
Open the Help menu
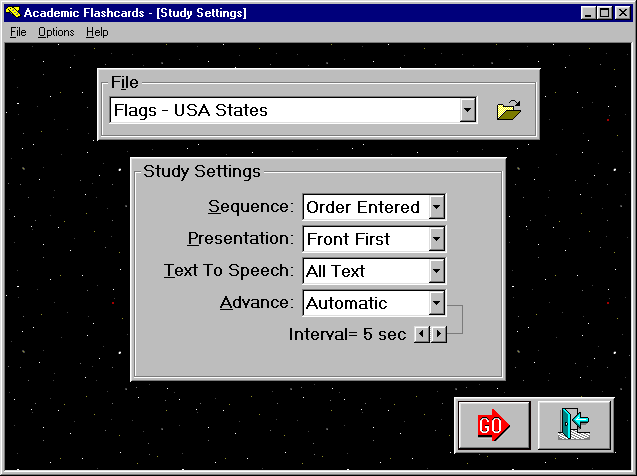(x=97, y=32)
